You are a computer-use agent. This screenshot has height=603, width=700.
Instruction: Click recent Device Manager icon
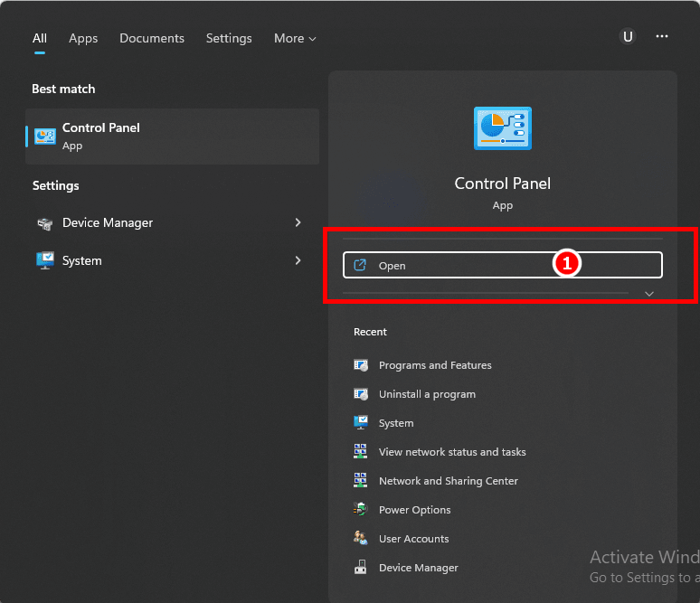[x=360, y=568]
